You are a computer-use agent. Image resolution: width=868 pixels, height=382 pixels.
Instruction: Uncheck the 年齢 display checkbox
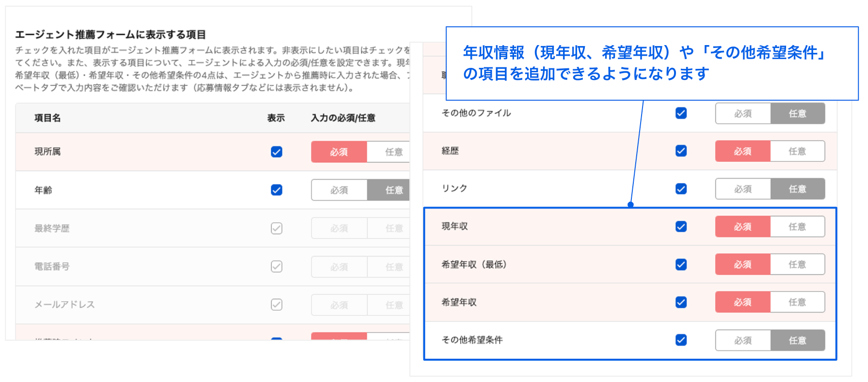[276, 190]
